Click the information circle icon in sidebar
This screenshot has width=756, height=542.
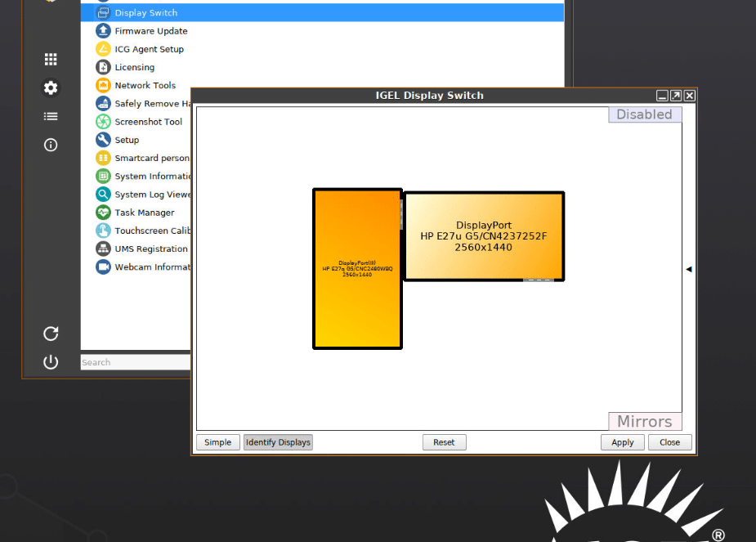[51, 145]
